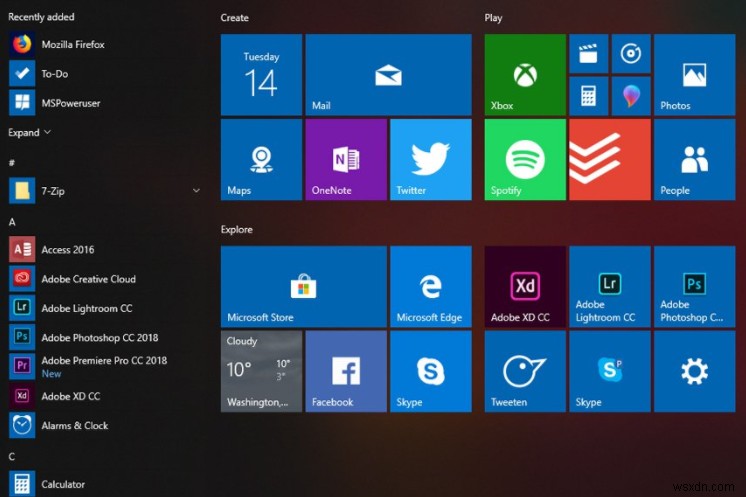Open the Twitter tile
Viewport: 746px width, 497px height.
tap(431, 160)
